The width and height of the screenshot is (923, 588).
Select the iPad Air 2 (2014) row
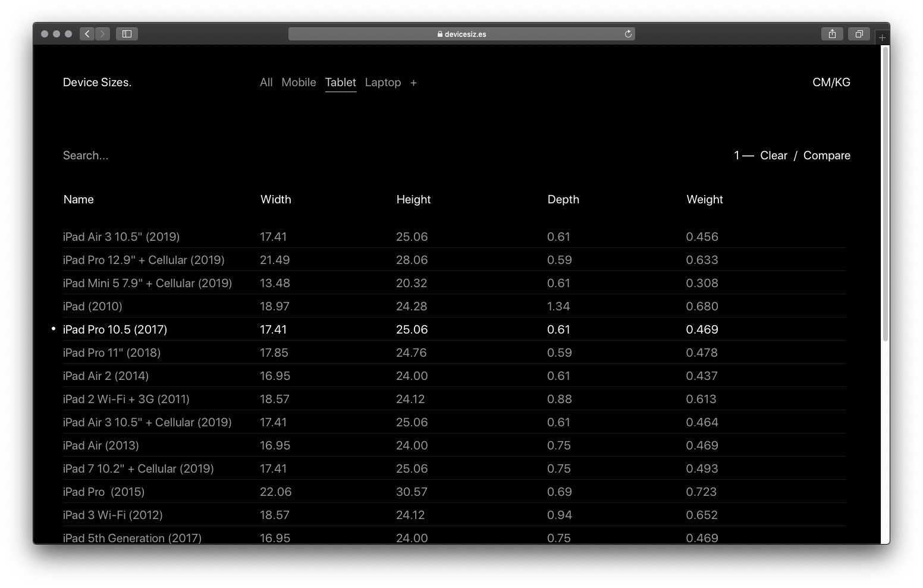click(106, 376)
